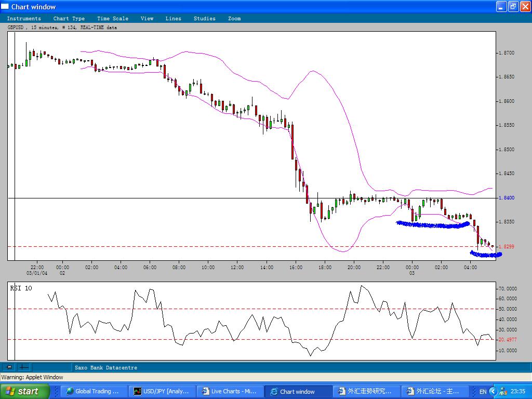Viewport: 532px width, 399px height.
Task: Click the Saxo Bank Datacentre status text
Action: (x=106, y=367)
